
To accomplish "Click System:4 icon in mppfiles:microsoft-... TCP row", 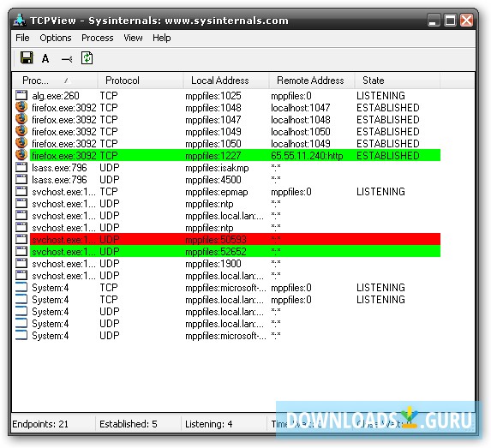I will [21, 288].
